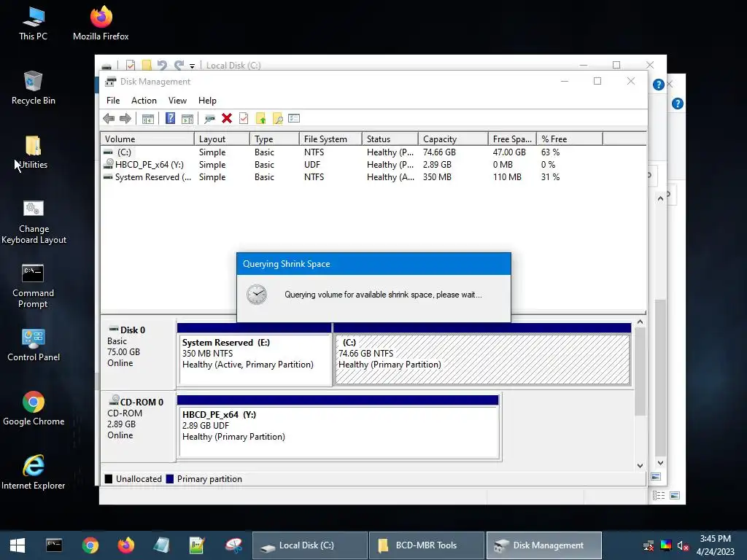Screen dimensions: 747x560
Task: Click the Windows Start button
Action: coord(18,545)
